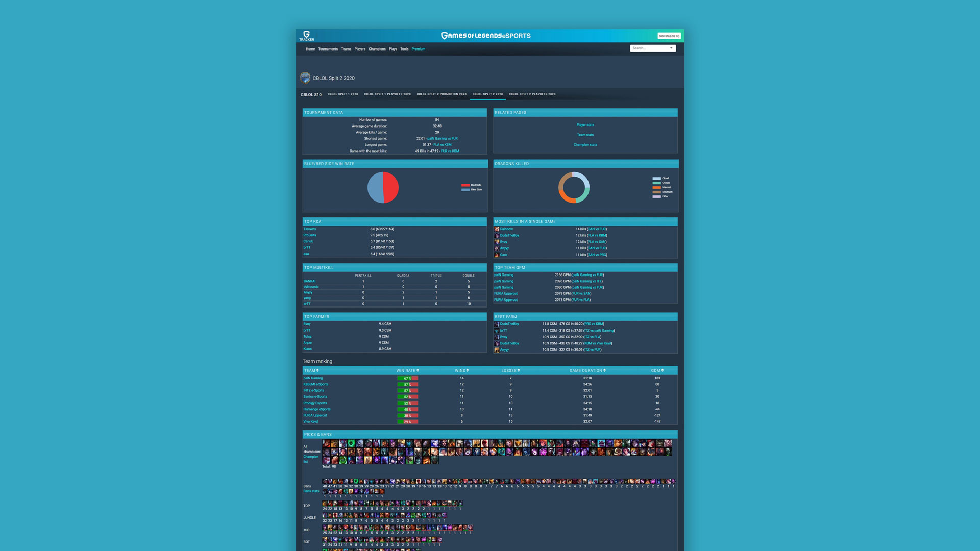Click the CBLOL tournament badge icon

[x=305, y=78]
